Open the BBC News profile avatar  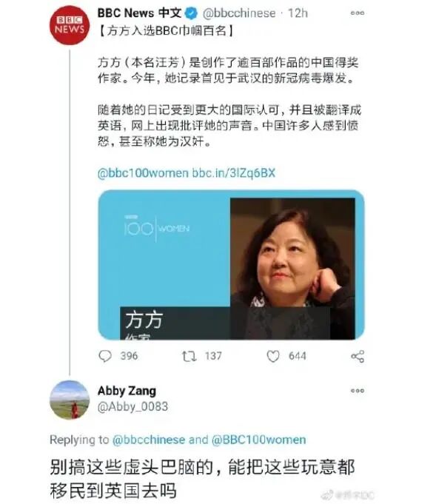70,25
